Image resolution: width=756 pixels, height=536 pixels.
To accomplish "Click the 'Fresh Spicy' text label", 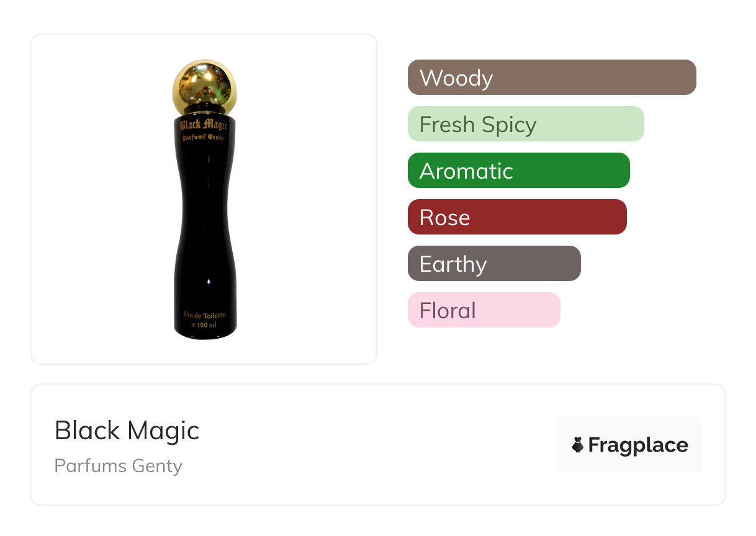I will [x=478, y=125].
